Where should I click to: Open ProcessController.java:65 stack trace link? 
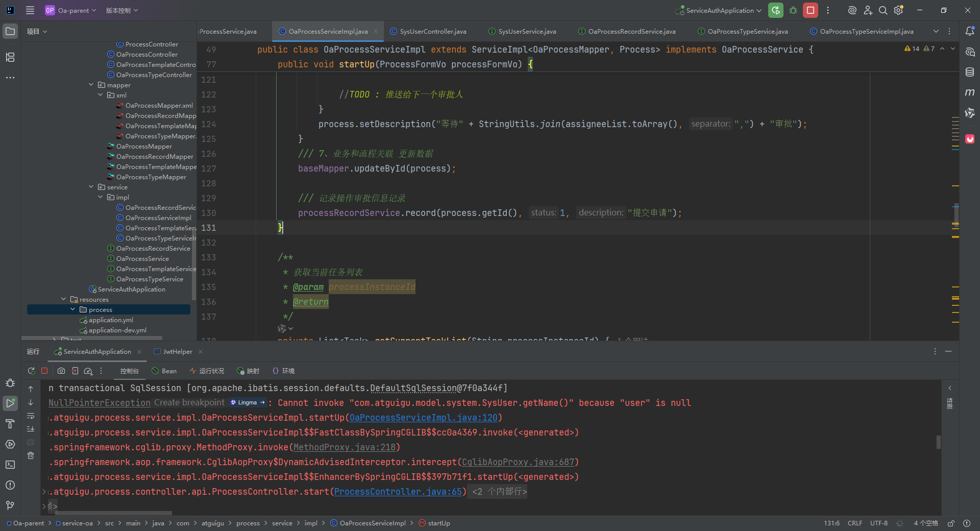398,492
